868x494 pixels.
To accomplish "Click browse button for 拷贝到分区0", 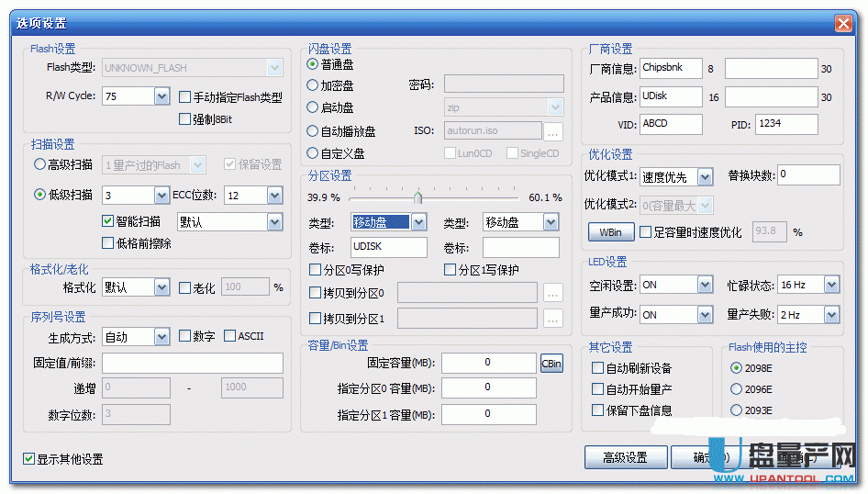I will coord(553,294).
